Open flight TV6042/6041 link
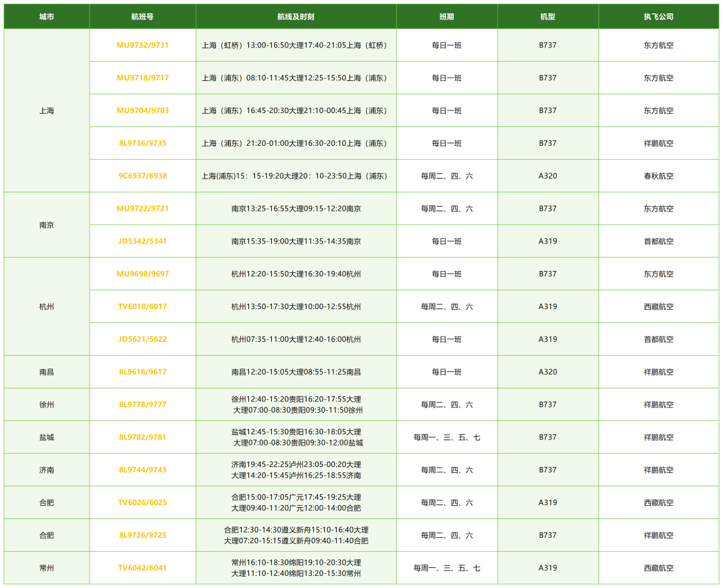Screen dimensions: 723x588 [x=143, y=569]
